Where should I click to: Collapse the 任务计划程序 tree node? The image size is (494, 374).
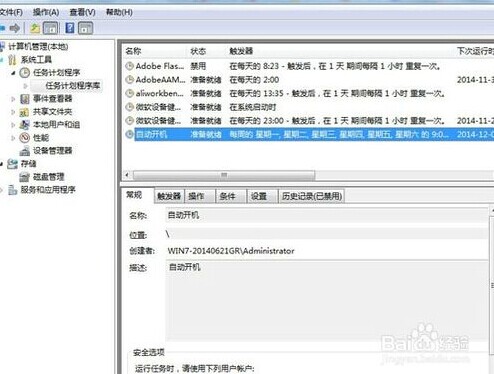[13, 73]
